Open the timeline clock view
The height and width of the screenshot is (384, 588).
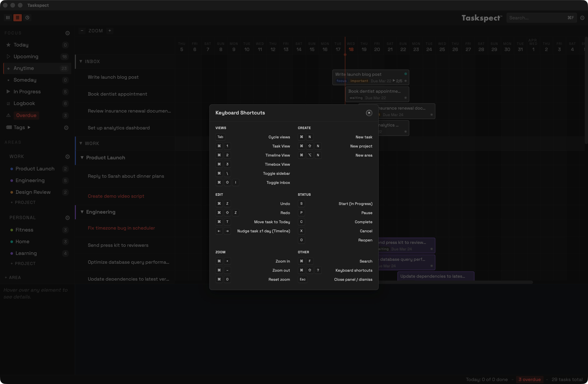pyautogui.click(x=27, y=18)
